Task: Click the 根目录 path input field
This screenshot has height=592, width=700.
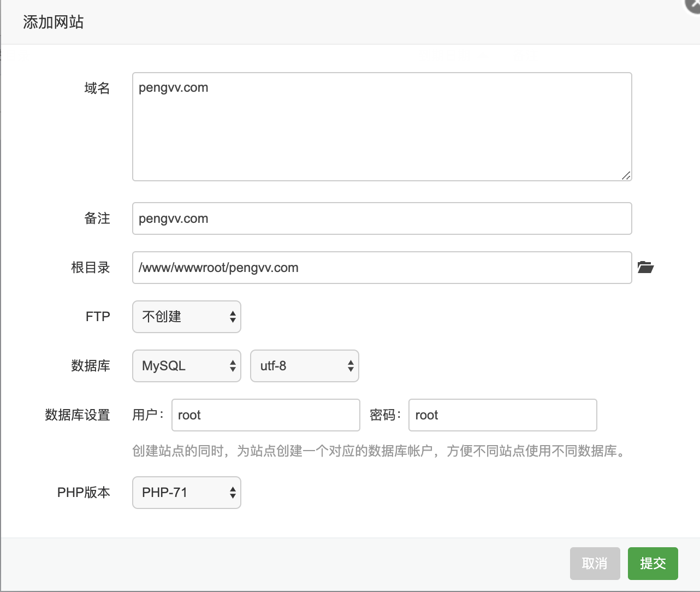Action: pos(382,267)
